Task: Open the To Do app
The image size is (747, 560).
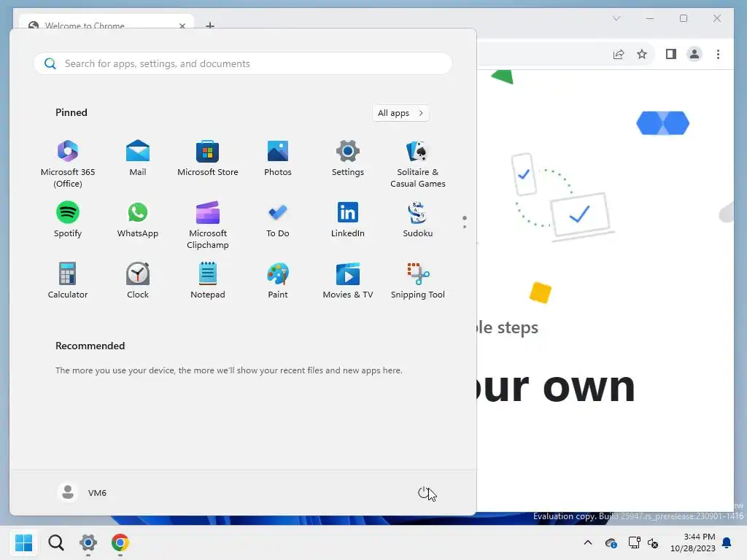Action: (278, 219)
